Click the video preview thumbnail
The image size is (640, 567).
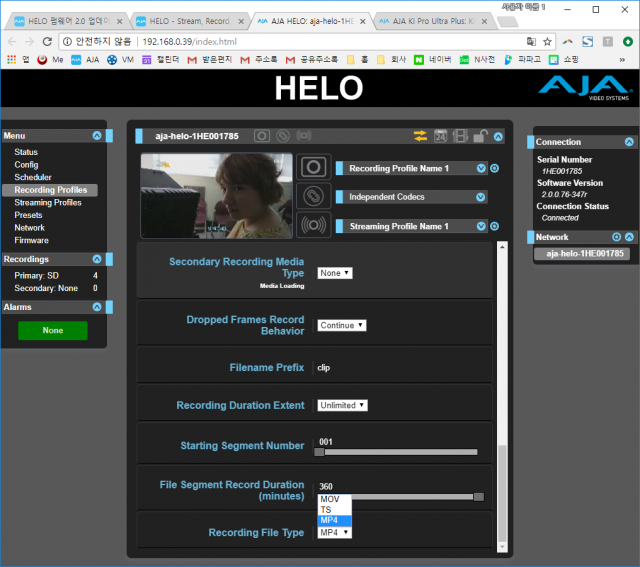pyautogui.click(x=216, y=196)
